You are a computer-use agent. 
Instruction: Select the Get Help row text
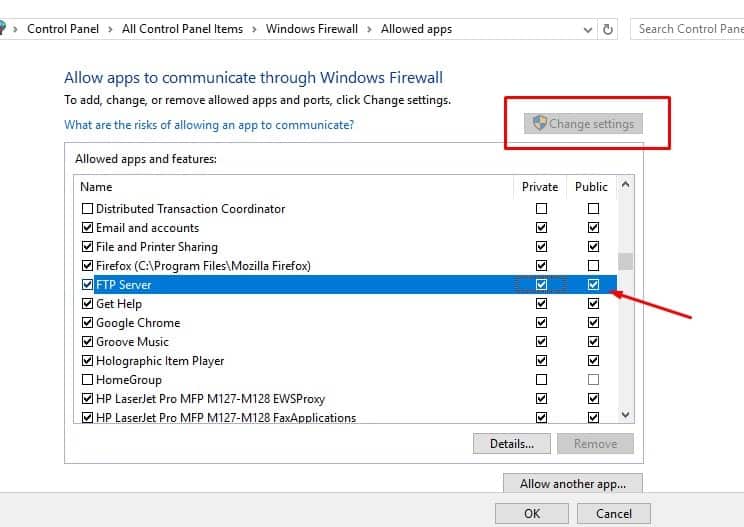(119, 304)
